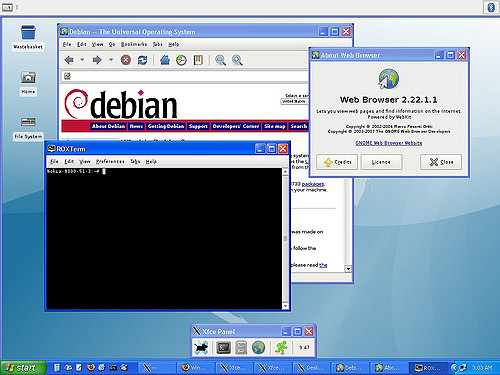Screen dimensions: 500x375
Task: Open the browser Home page icon
Action: pos(165,60)
